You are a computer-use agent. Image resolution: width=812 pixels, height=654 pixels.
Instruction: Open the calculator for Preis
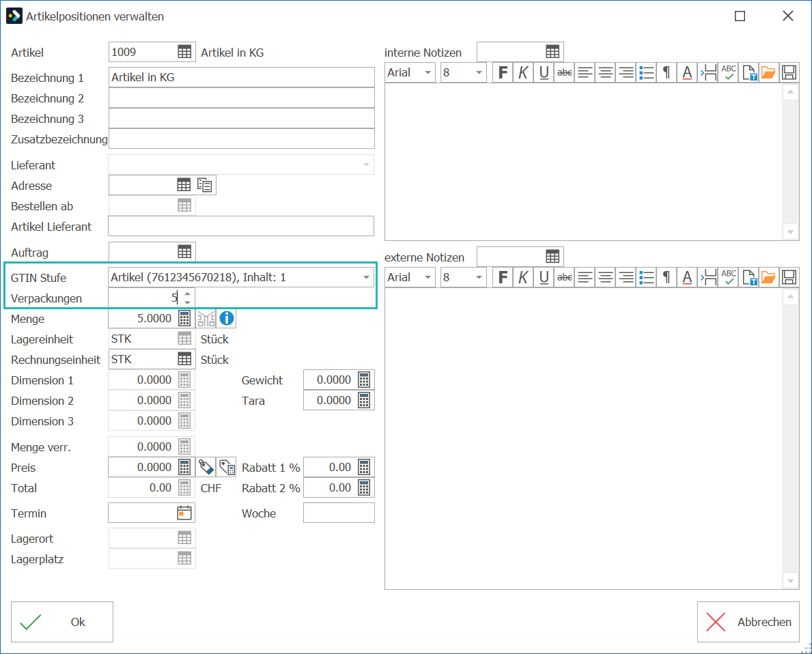[x=184, y=467]
